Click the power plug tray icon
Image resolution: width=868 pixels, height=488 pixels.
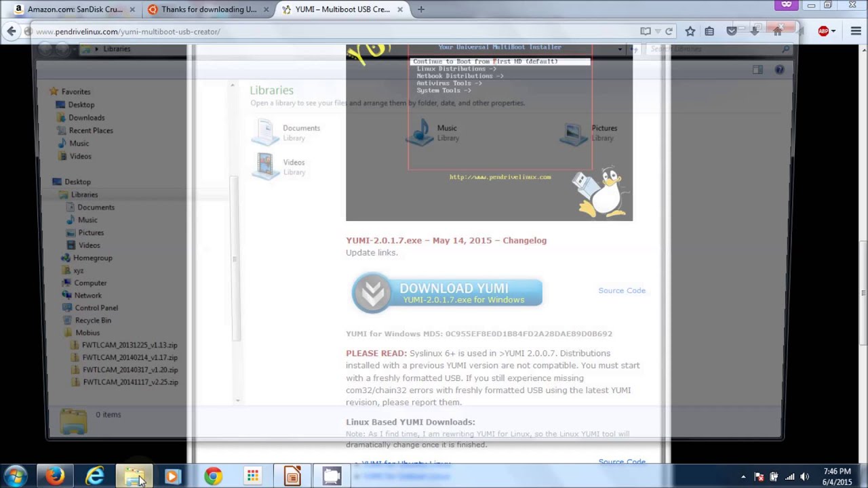pos(774,476)
